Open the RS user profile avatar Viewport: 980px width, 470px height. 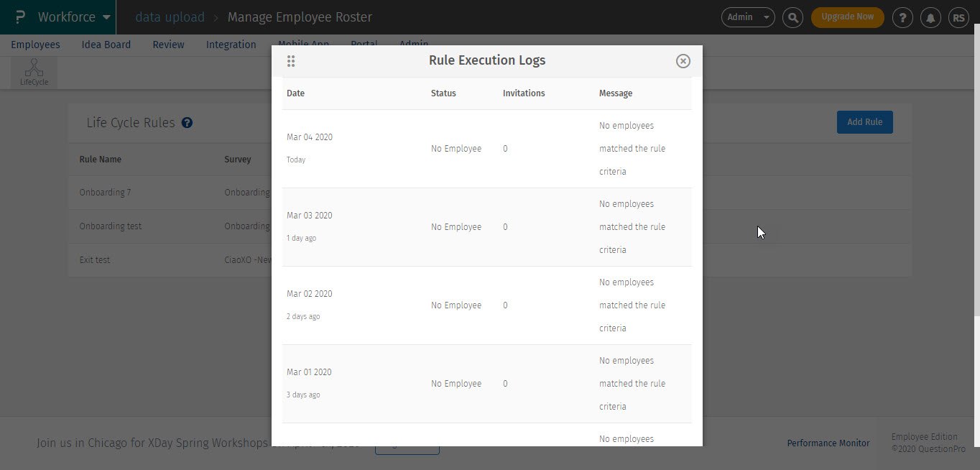click(x=958, y=17)
